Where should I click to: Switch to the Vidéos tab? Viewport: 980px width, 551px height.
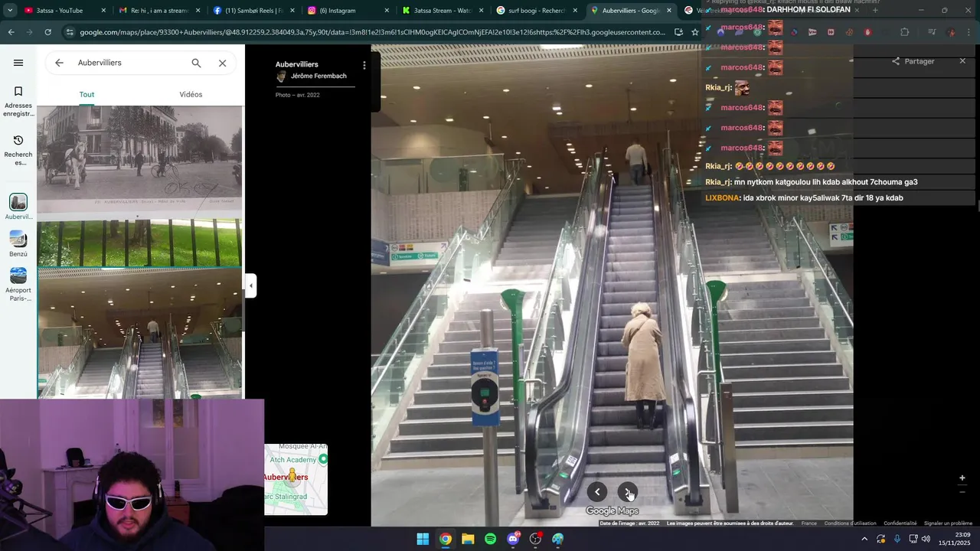(x=191, y=95)
